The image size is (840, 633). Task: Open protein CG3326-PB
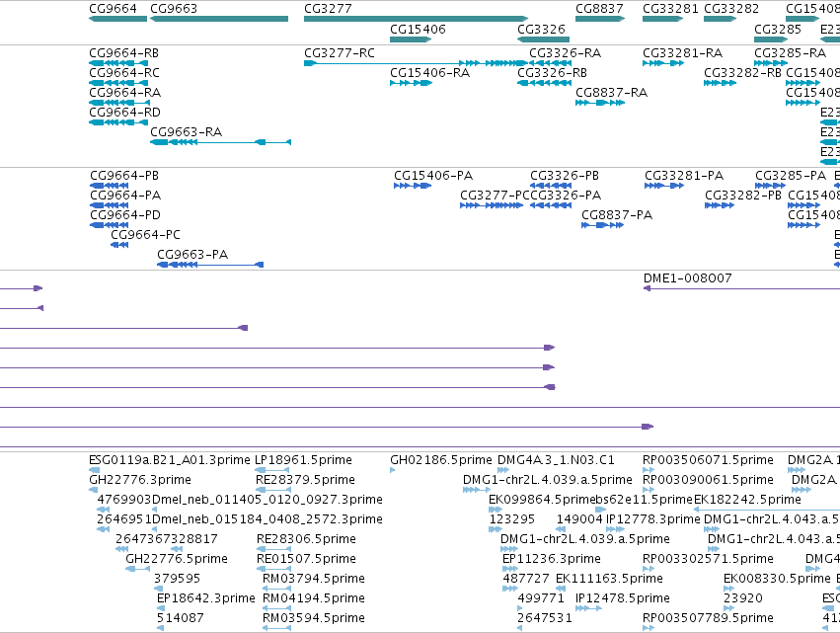[x=565, y=176]
